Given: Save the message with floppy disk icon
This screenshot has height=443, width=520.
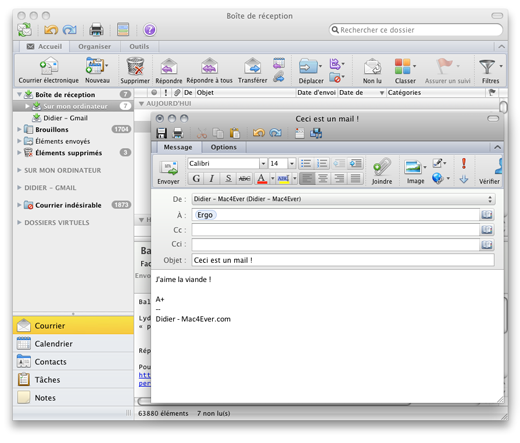Looking at the screenshot, I should (x=161, y=133).
